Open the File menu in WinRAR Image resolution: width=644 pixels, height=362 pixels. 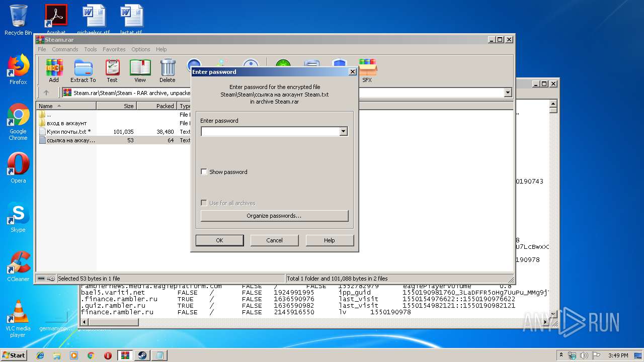coord(42,49)
